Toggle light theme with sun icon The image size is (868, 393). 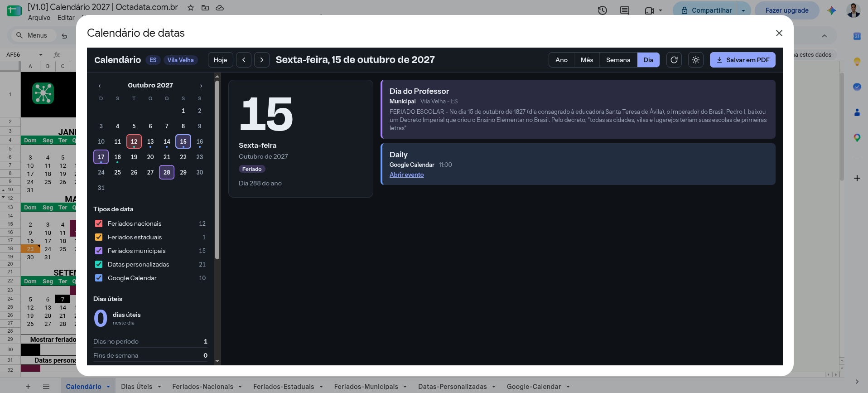coord(696,60)
